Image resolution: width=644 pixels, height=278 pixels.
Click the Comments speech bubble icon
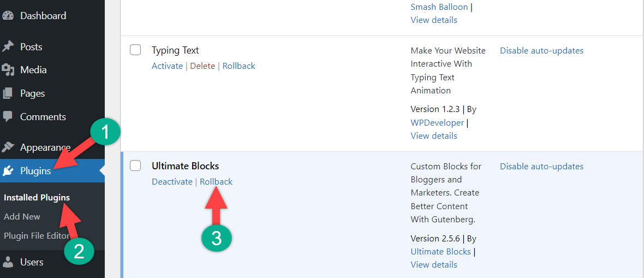pyautogui.click(x=8, y=117)
